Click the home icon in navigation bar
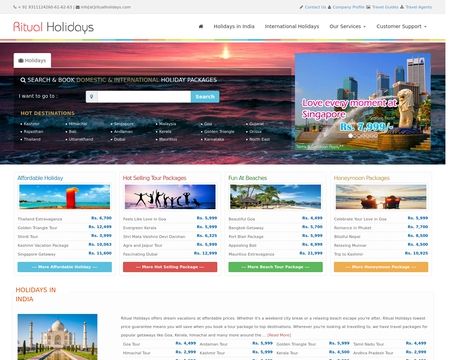The width and height of the screenshot is (450, 360). [x=201, y=26]
